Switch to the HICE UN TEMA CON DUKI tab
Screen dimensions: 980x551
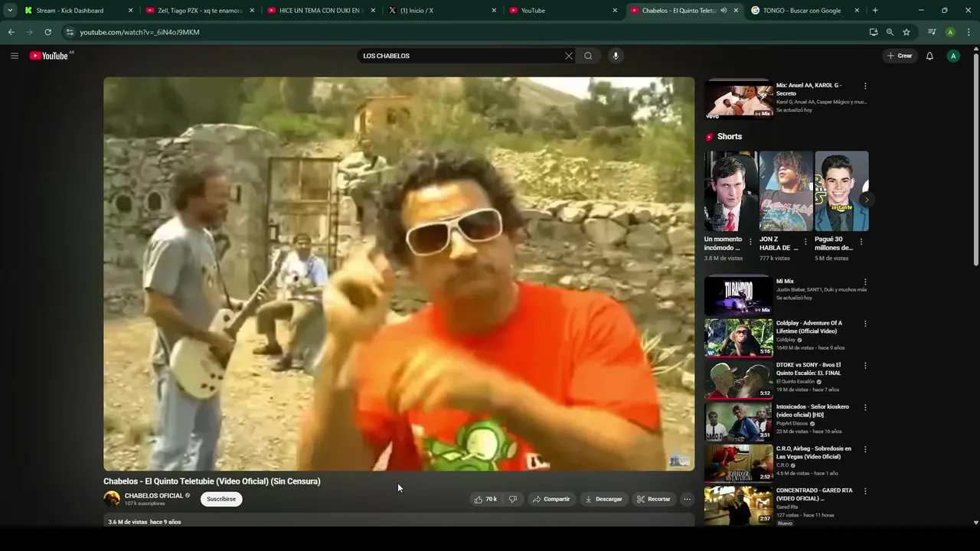(x=321, y=11)
